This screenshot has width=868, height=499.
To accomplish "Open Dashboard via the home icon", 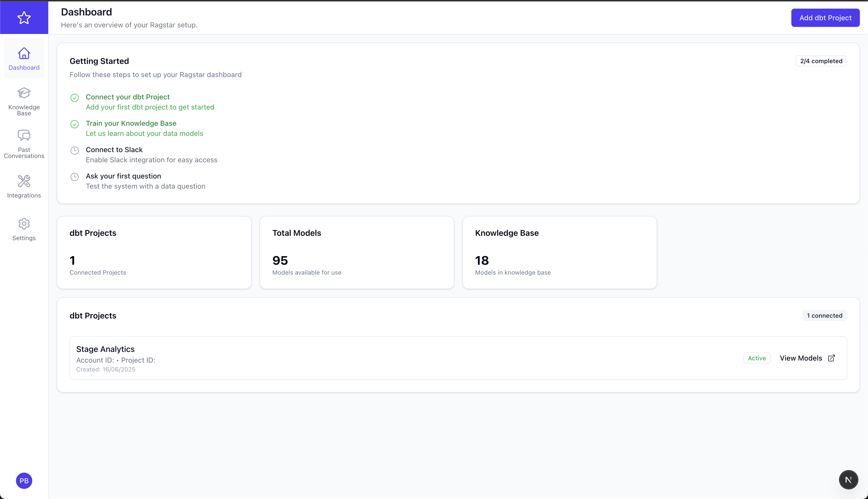I will point(24,54).
